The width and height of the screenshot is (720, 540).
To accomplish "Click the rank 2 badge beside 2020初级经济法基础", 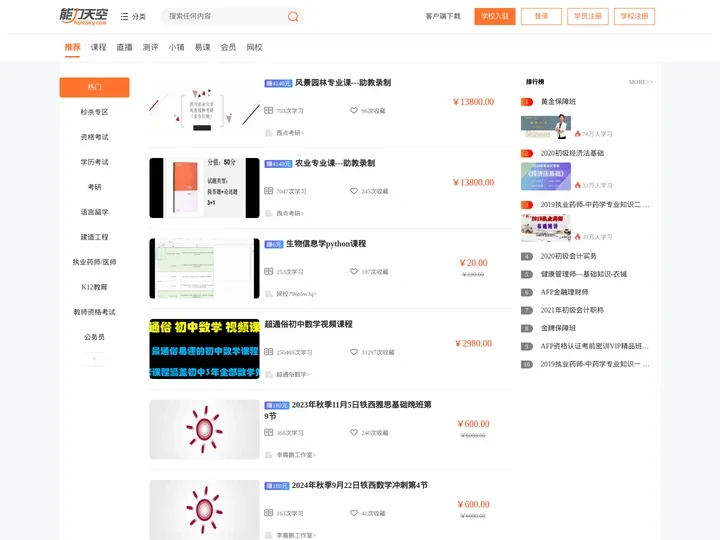I will pos(527,153).
